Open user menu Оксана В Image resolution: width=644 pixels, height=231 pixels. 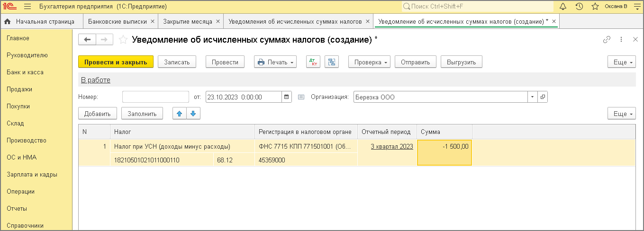click(x=616, y=7)
